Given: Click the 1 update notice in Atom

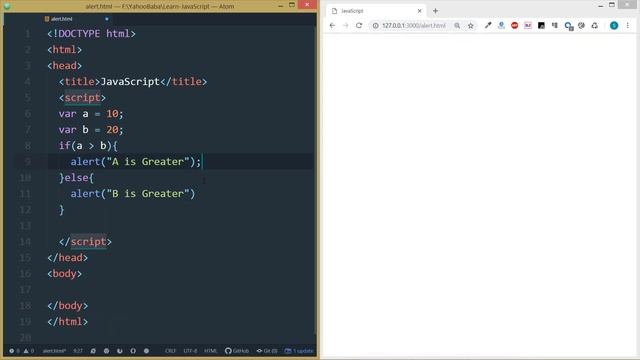Looking at the screenshot, I should [x=299, y=351].
